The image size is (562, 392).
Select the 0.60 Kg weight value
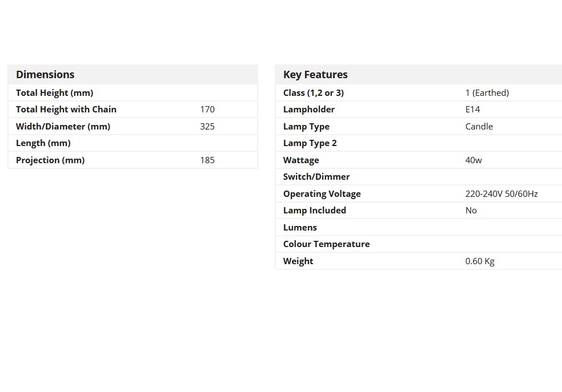tap(480, 261)
